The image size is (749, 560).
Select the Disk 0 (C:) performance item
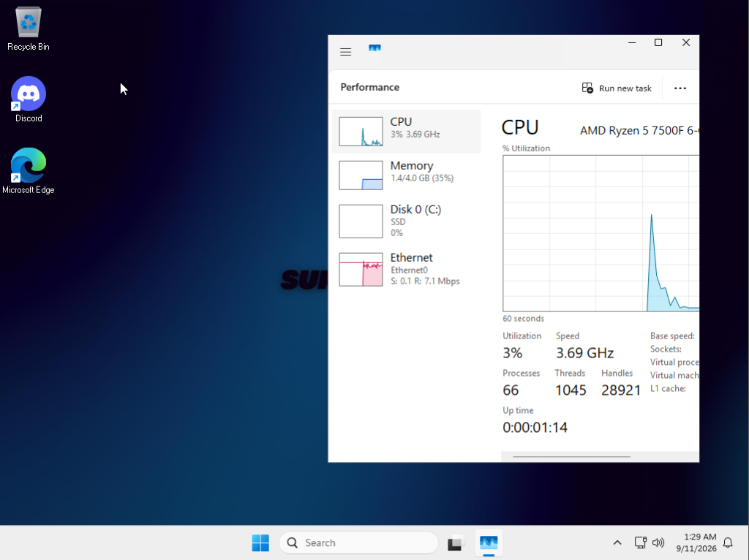[x=406, y=221]
